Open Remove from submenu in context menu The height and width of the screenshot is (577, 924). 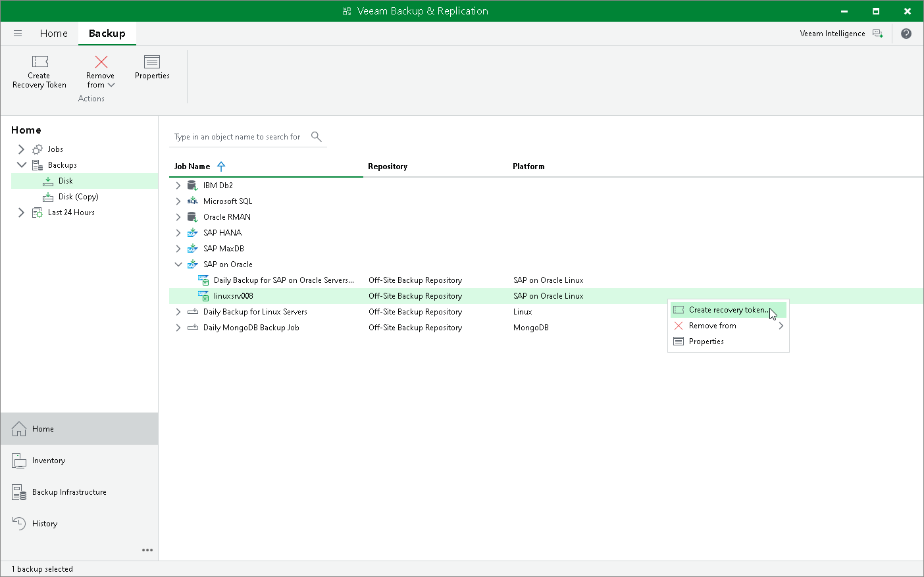coord(728,326)
